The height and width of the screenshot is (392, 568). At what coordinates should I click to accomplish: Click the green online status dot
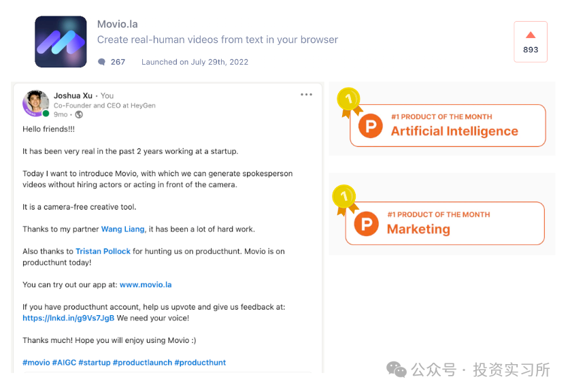pos(46,114)
